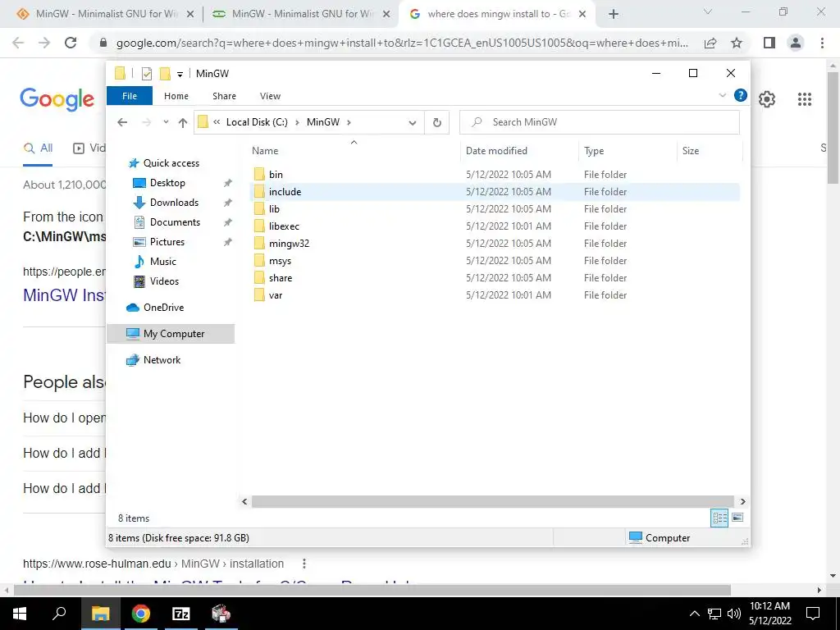Image resolution: width=840 pixels, height=630 pixels.
Task: Bookmark this page with star icon
Action: pyautogui.click(x=737, y=43)
